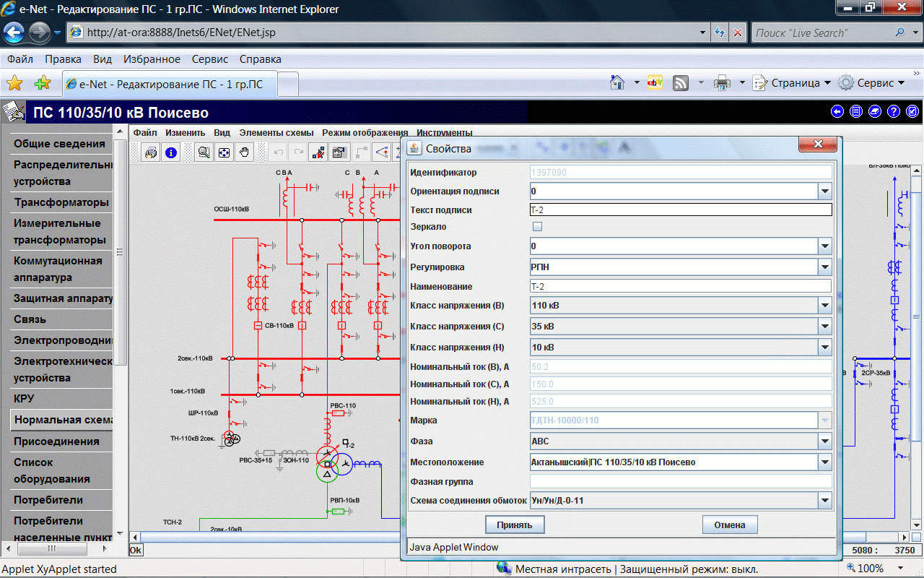Click the IE printer icon
Screen dimensions: 924x578
click(722, 83)
